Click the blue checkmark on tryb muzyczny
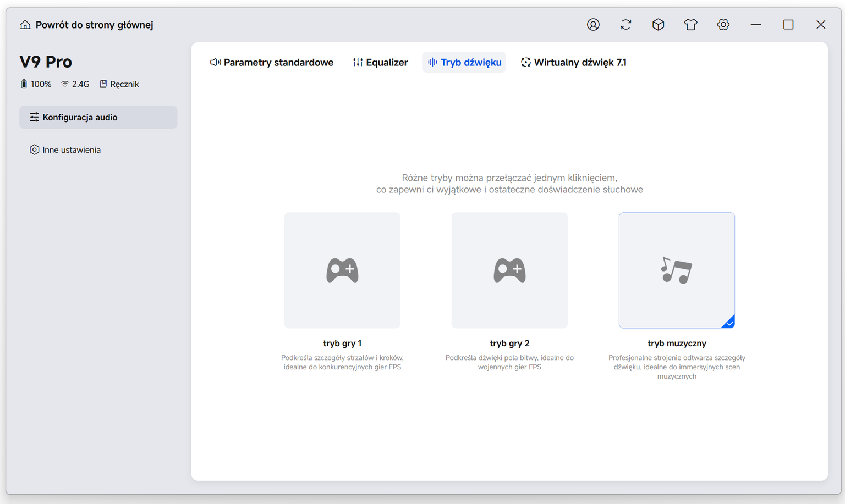845x504 pixels. click(729, 323)
